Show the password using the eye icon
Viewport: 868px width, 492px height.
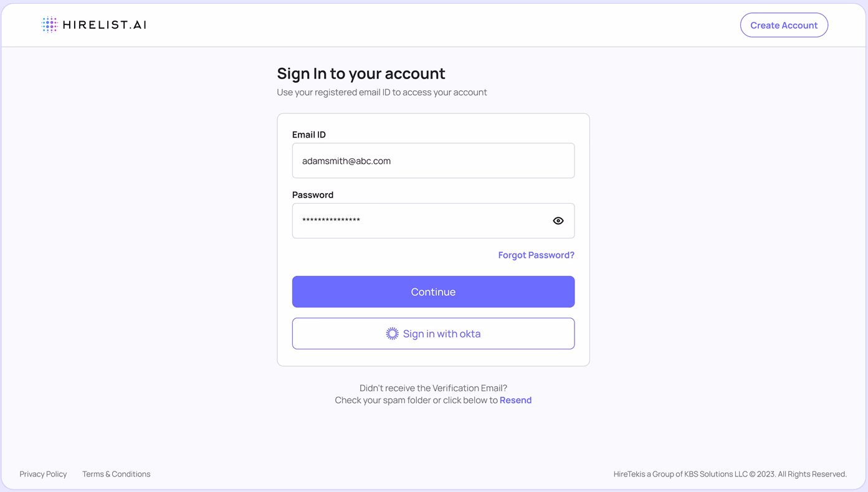coord(558,221)
